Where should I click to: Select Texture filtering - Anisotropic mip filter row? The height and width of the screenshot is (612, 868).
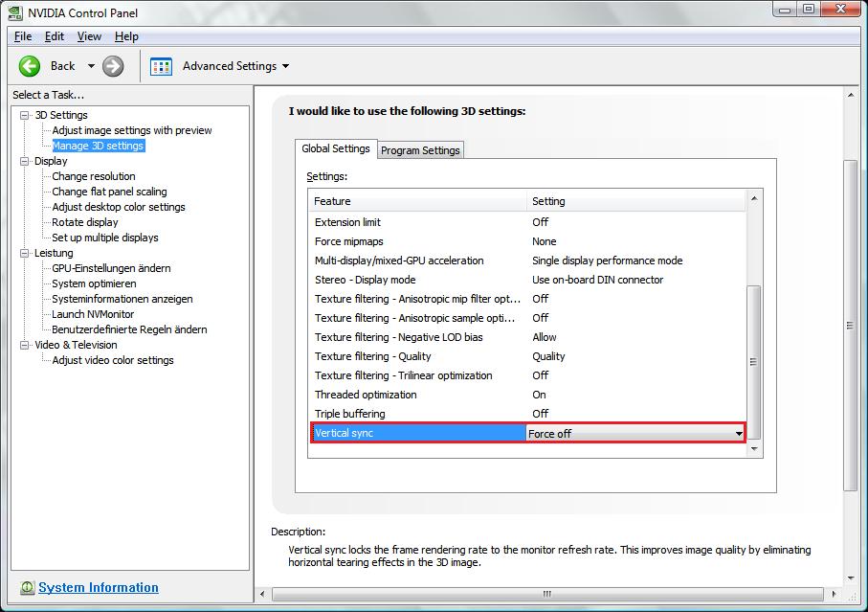pos(527,299)
